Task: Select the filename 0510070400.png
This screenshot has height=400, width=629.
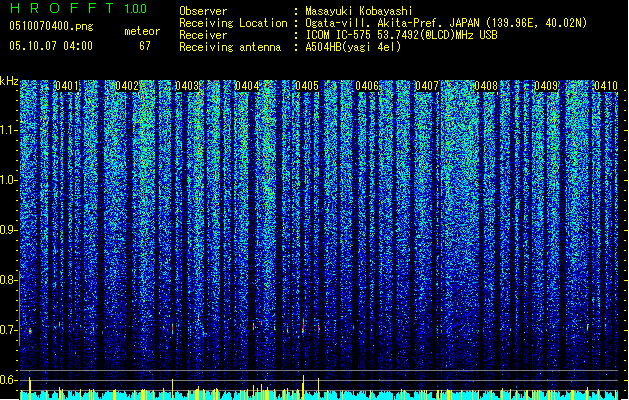Action: click(51, 26)
